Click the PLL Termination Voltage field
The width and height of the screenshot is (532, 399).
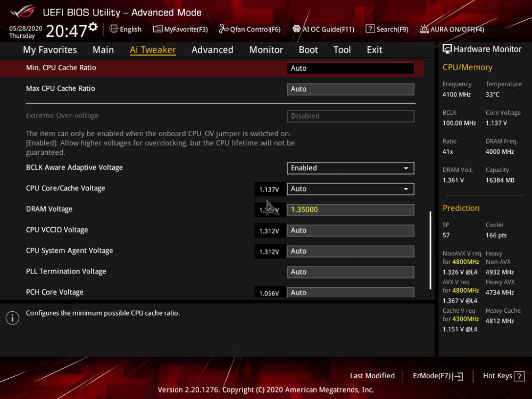click(x=351, y=272)
